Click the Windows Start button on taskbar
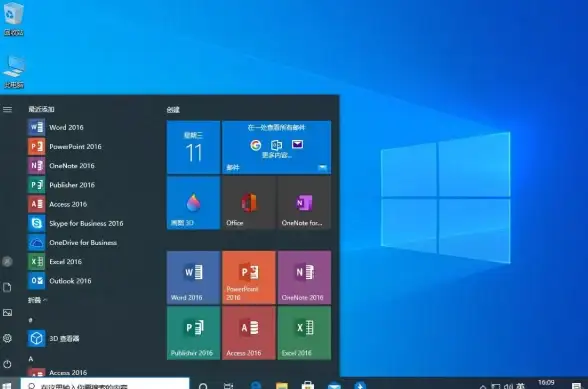Screen dimensions: 588x389 tap(7, 385)
